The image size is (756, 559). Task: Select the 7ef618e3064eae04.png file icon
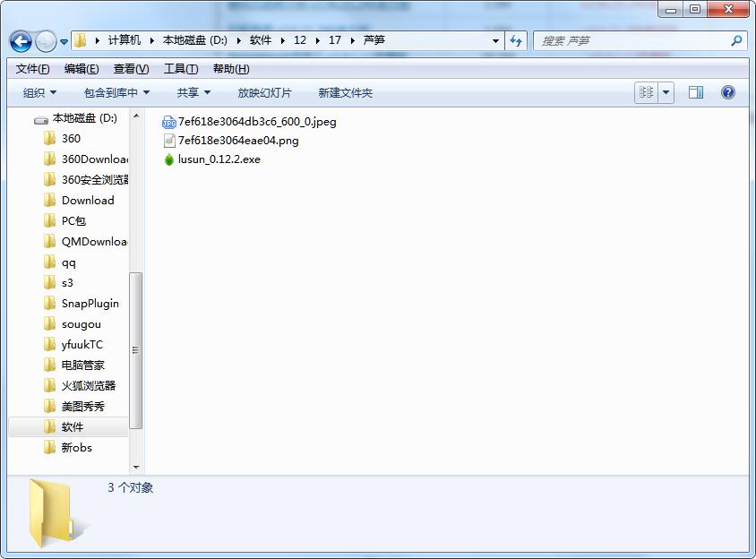pos(169,141)
